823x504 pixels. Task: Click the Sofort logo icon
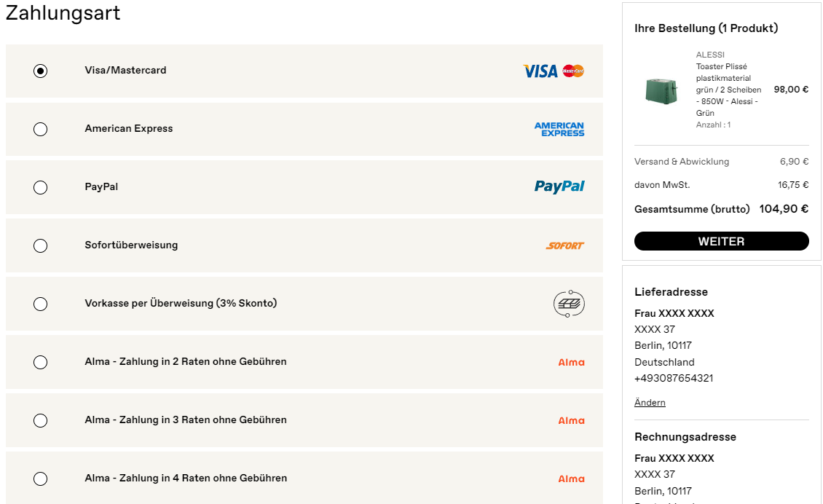click(564, 245)
